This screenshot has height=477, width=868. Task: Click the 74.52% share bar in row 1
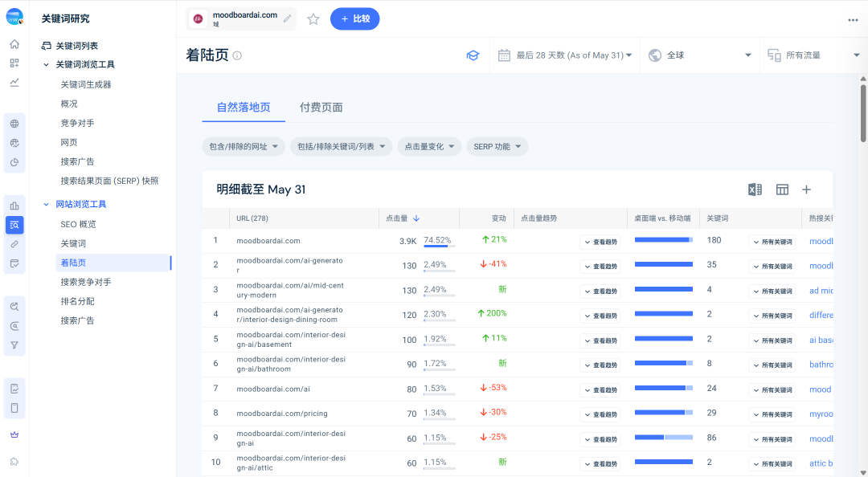pos(440,246)
